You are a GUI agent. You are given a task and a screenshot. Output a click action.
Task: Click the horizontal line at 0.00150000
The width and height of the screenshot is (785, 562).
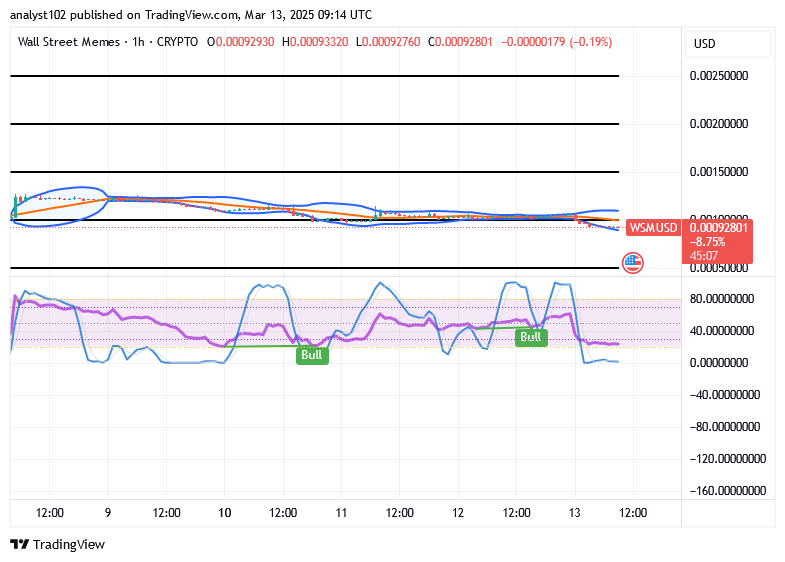314,172
